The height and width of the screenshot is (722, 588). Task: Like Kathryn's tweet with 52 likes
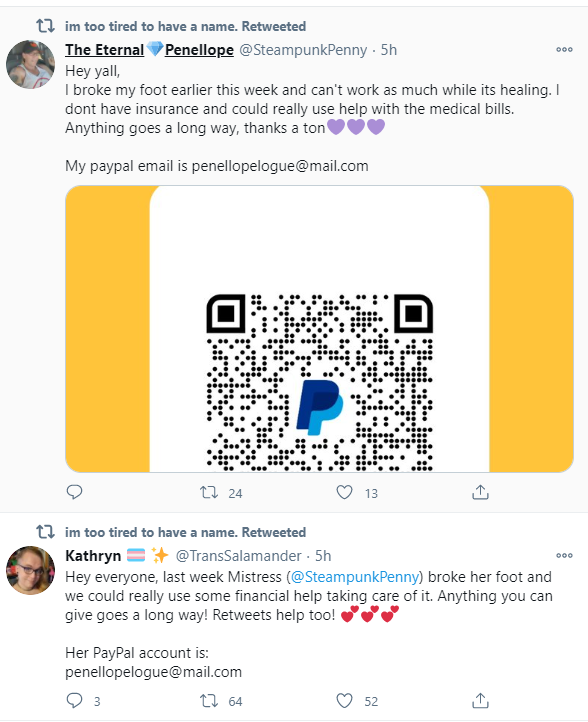click(344, 700)
